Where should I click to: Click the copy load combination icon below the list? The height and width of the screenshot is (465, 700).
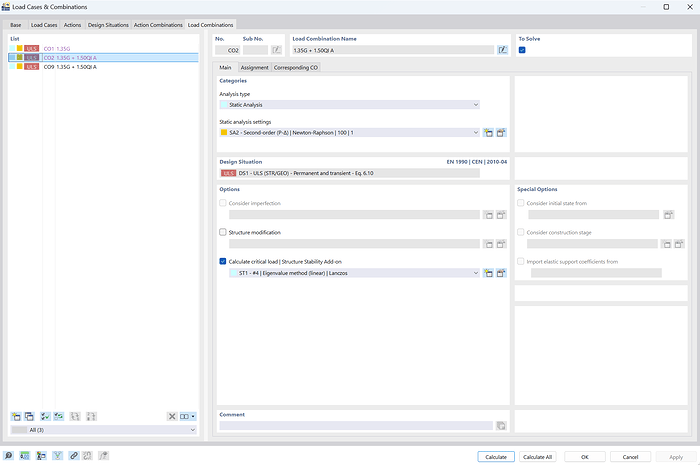click(29, 416)
